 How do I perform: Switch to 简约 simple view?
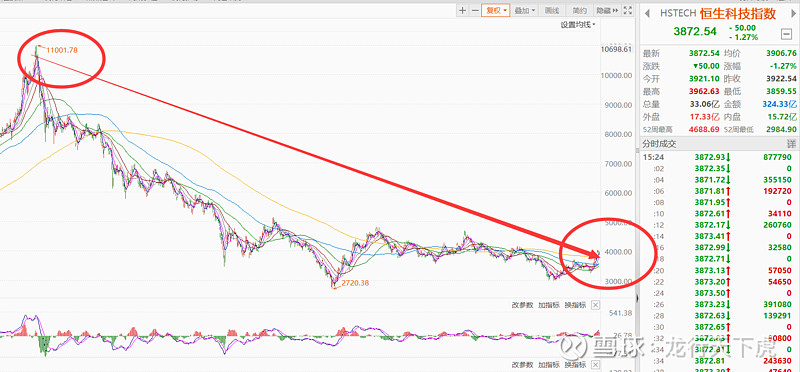click(x=579, y=10)
